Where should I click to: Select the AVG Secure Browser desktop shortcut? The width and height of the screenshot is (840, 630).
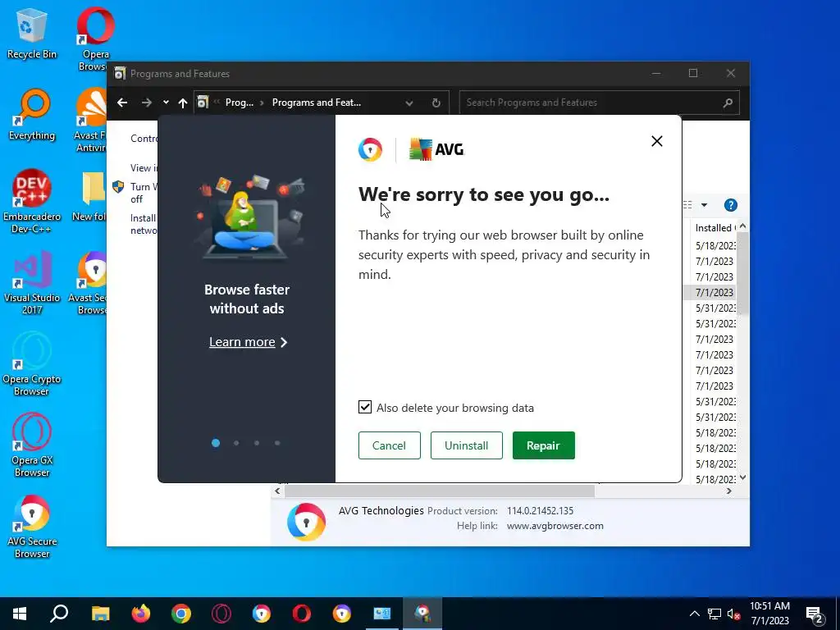(x=32, y=527)
